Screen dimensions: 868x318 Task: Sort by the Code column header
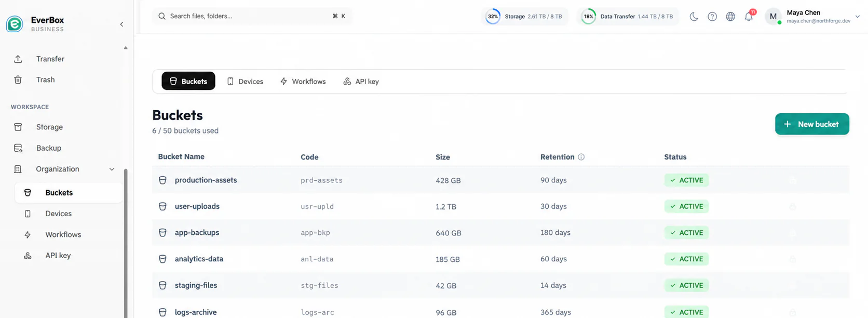(x=309, y=157)
